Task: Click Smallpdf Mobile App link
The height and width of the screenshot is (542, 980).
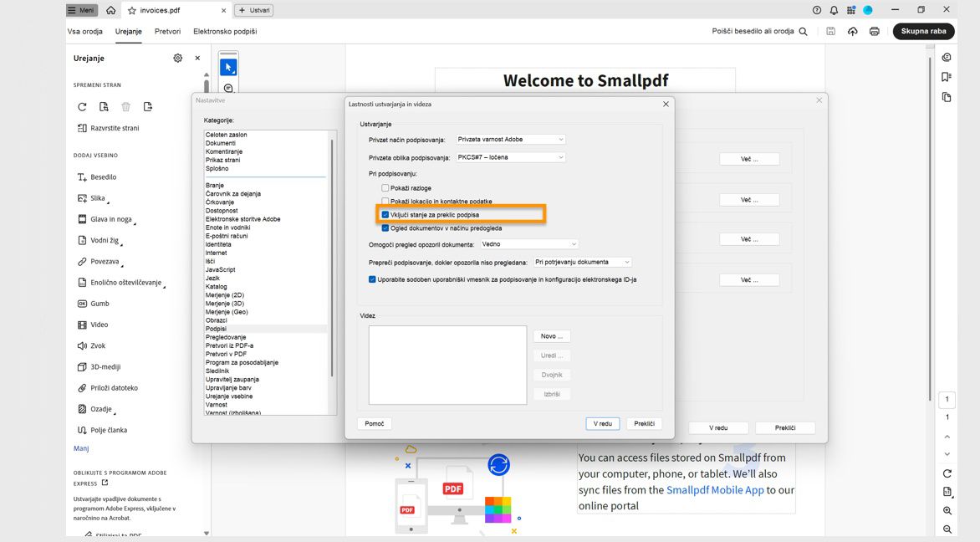Action: (715, 490)
